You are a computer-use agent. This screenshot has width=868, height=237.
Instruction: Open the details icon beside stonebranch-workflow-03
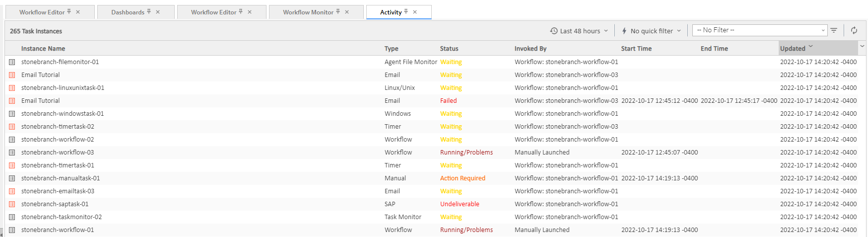tap(12, 153)
